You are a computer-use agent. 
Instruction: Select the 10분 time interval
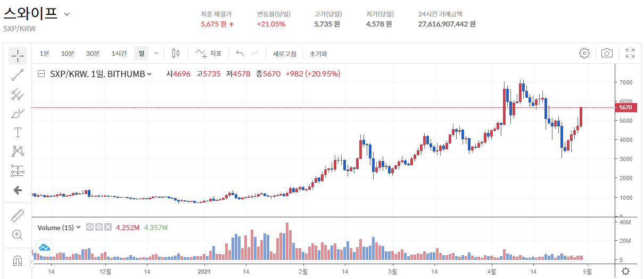pyautogui.click(x=68, y=53)
